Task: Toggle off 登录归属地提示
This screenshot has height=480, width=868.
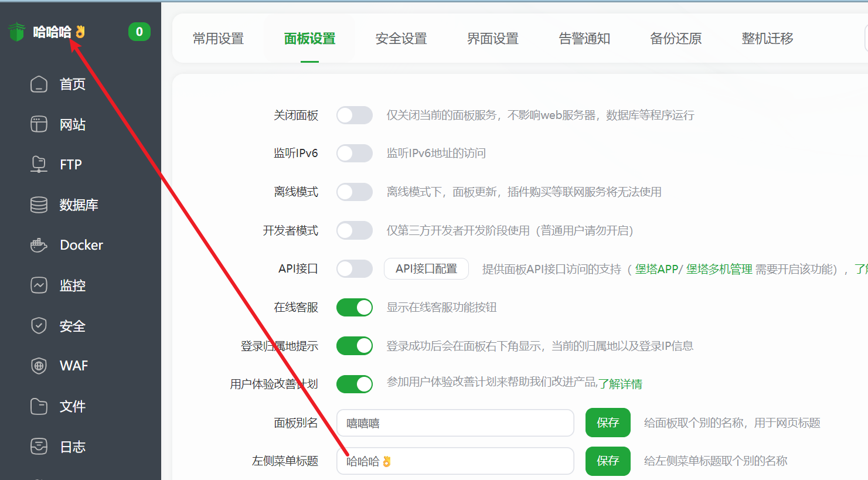Action: (x=354, y=345)
